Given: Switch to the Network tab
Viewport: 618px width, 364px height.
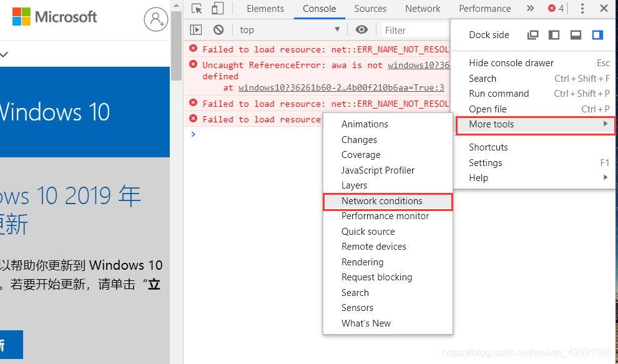Looking at the screenshot, I should [x=423, y=9].
